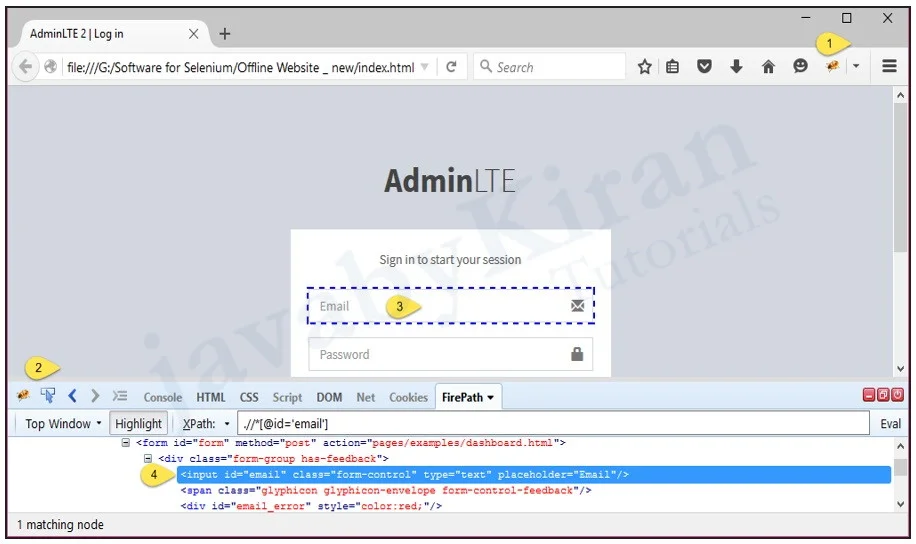Open a new tab with plus button

pos(224,34)
